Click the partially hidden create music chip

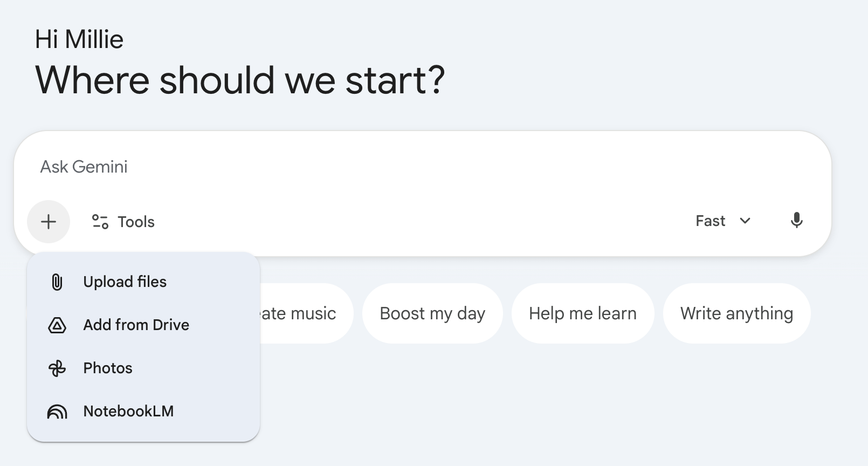point(306,313)
